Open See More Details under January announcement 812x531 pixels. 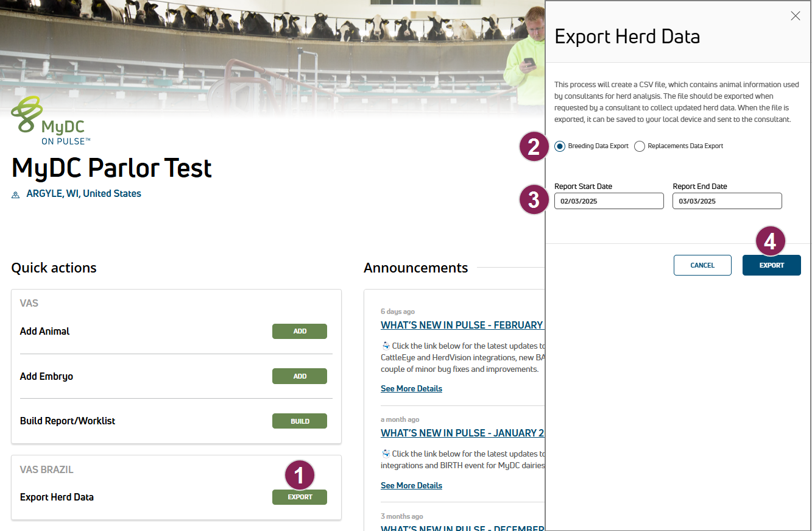point(411,486)
